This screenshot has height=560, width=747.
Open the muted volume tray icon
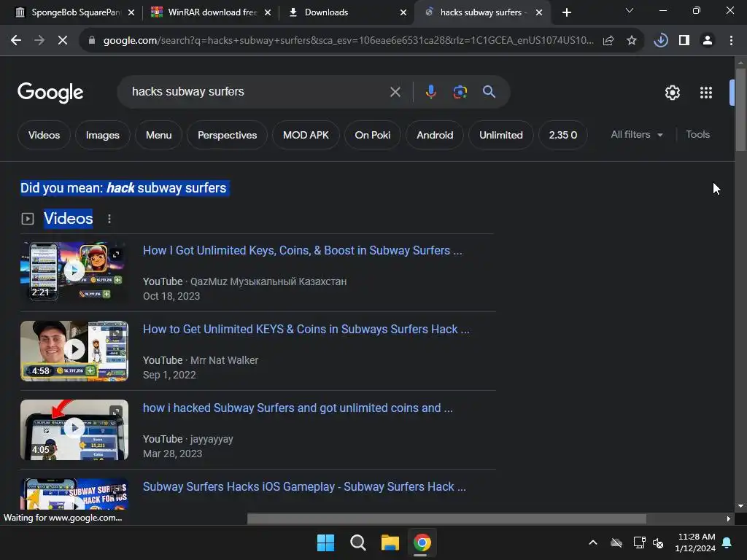click(659, 542)
